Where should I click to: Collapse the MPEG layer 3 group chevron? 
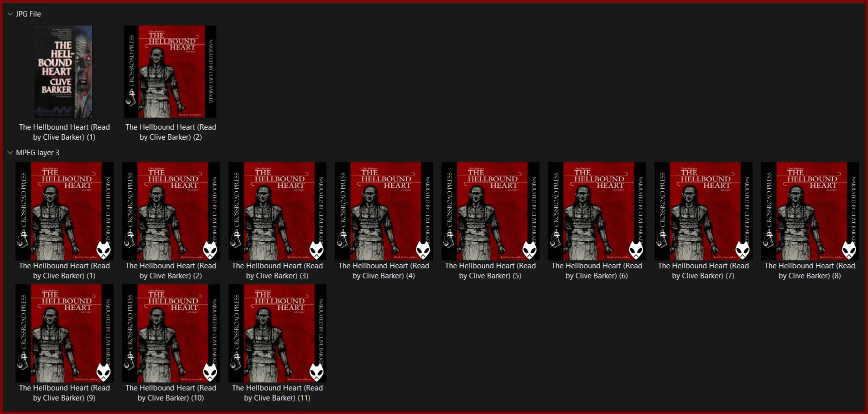click(x=10, y=153)
